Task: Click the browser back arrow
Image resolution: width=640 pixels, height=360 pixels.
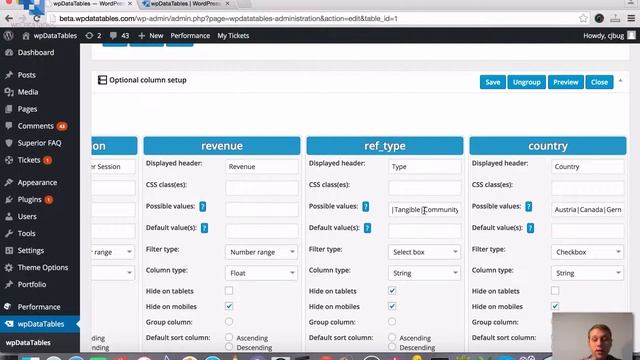Action: click(9, 18)
